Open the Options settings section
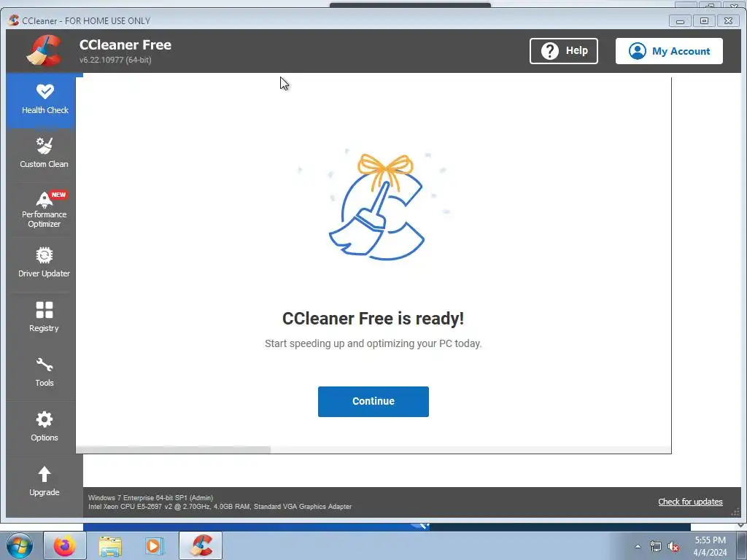This screenshot has height=560, width=747. click(x=44, y=426)
